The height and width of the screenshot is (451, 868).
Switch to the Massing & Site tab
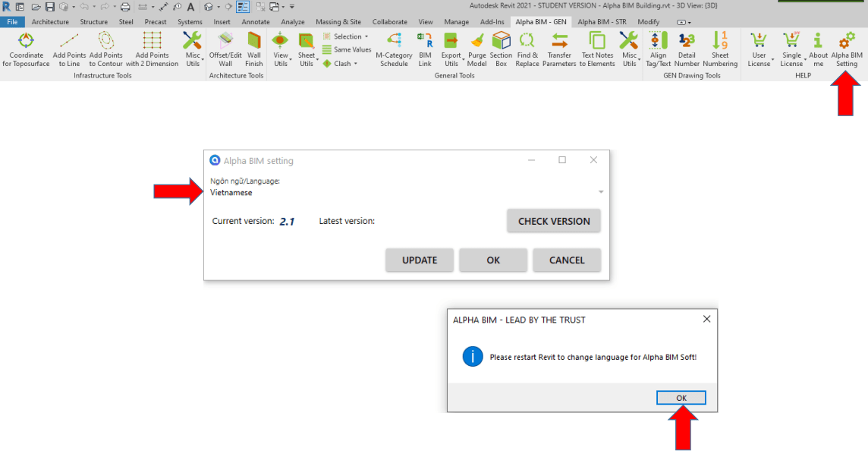tap(338, 21)
